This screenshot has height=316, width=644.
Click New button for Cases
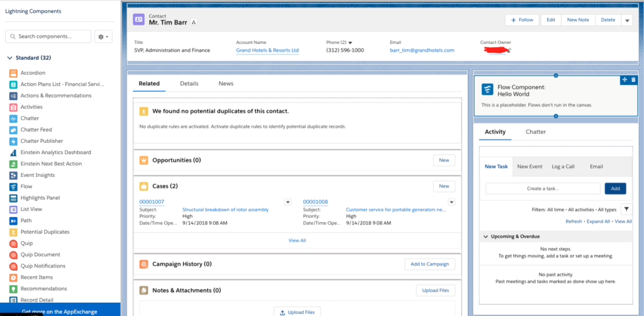coord(444,186)
